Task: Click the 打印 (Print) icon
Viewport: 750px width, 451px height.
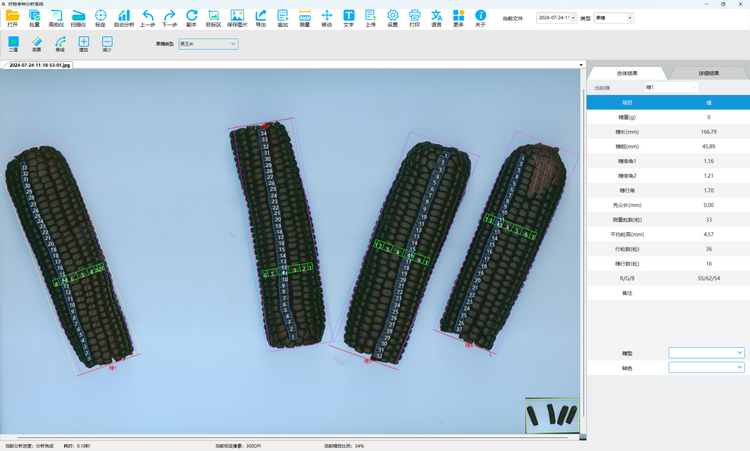Action: click(x=414, y=16)
